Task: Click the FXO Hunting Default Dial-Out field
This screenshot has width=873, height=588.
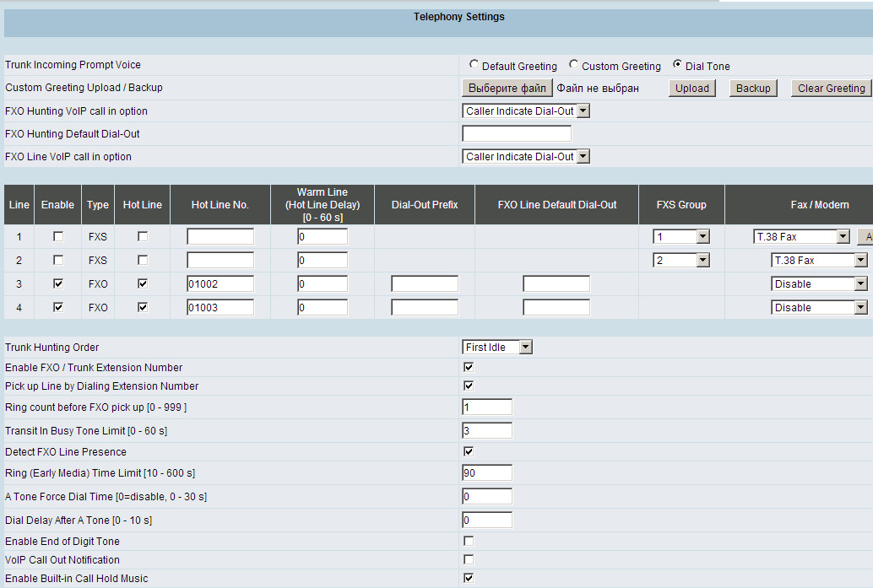Action: pyautogui.click(x=517, y=133)
